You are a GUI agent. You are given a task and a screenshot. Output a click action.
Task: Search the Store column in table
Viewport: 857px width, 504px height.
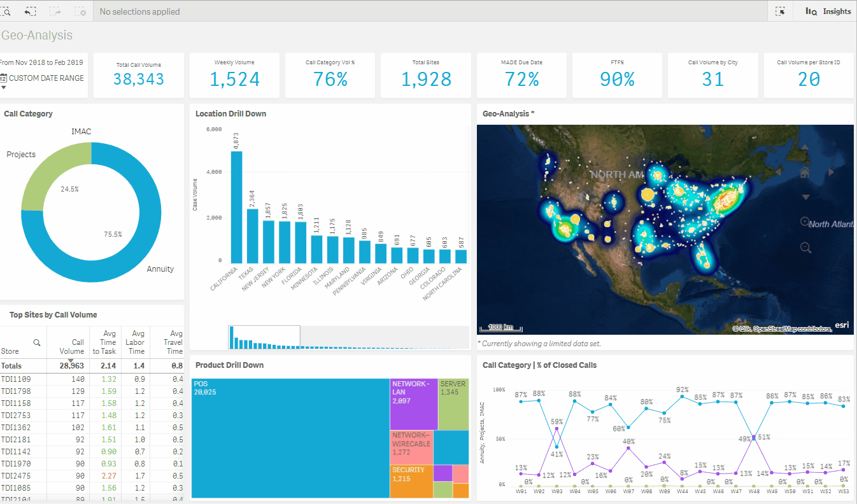pyautogui.click(x=37, y=342)
